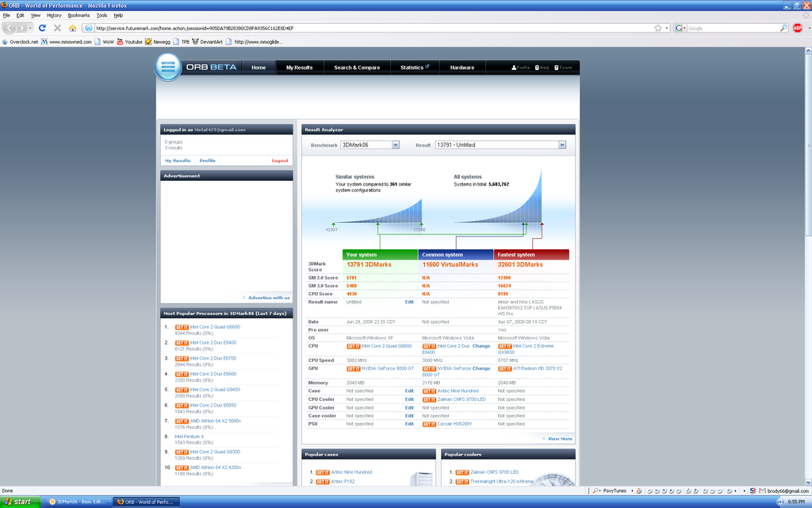Image resolution: width=812 pixels, height=508 pixels.
Task: Open Intel Core 2 Quad Q9450 link
Action: (215, 390)
